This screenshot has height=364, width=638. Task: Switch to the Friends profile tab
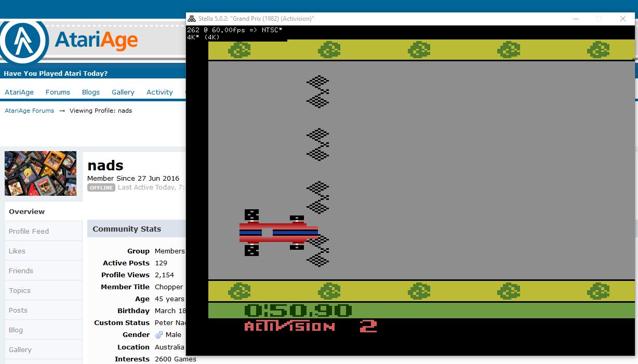point(44,271)
